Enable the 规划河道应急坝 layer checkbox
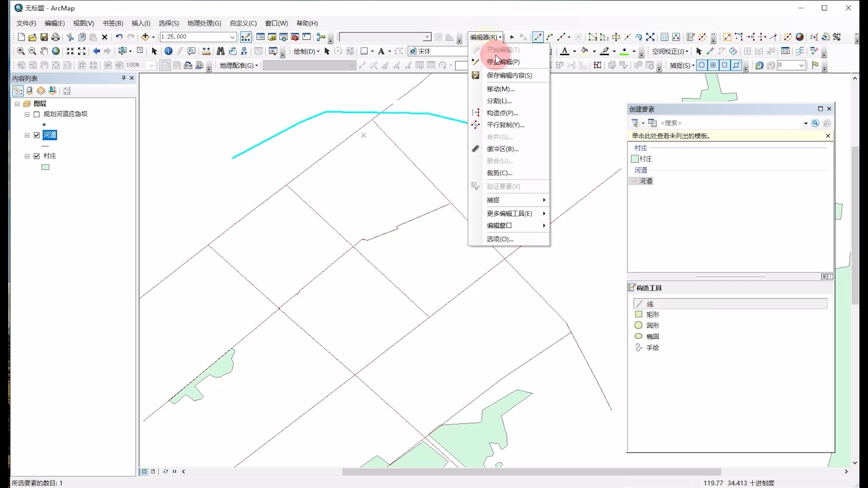 pos(37,114)
